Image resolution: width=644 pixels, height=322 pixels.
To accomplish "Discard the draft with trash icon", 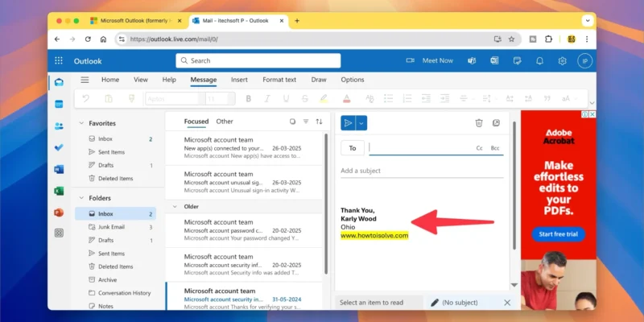I will [479, 123].
